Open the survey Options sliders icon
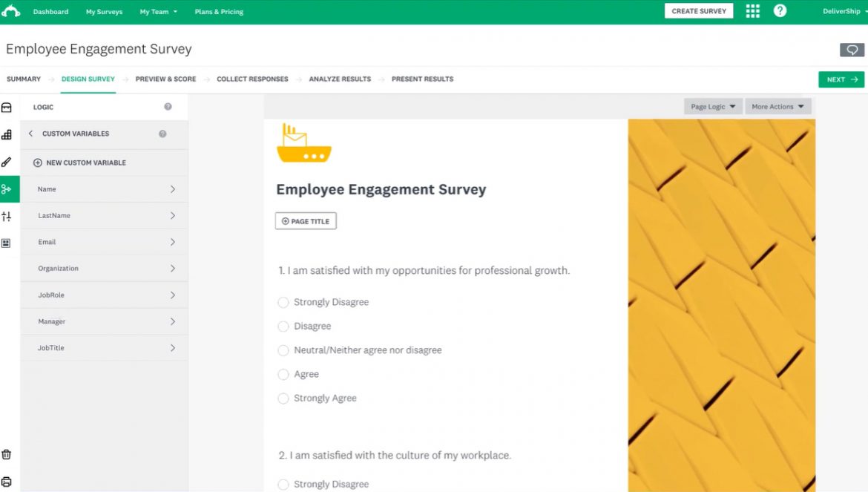This screenshot has height=492, width=868. (x=7, y=215)
